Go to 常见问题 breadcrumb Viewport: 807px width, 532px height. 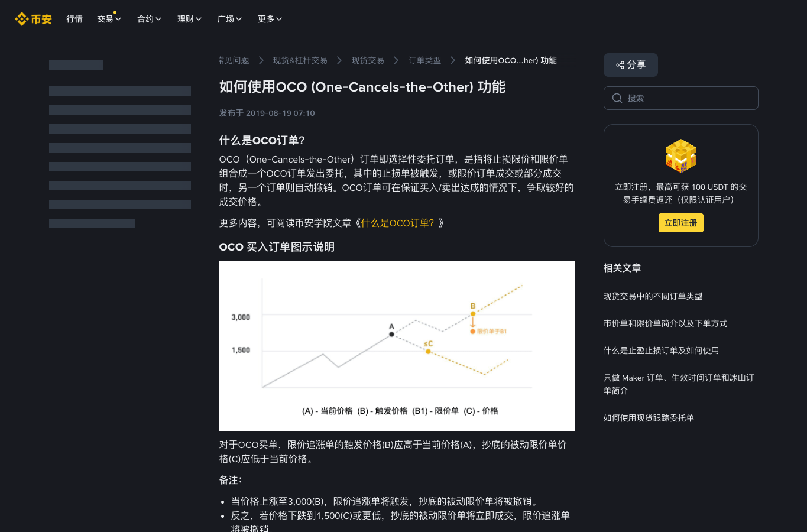(x=234, y=60)
